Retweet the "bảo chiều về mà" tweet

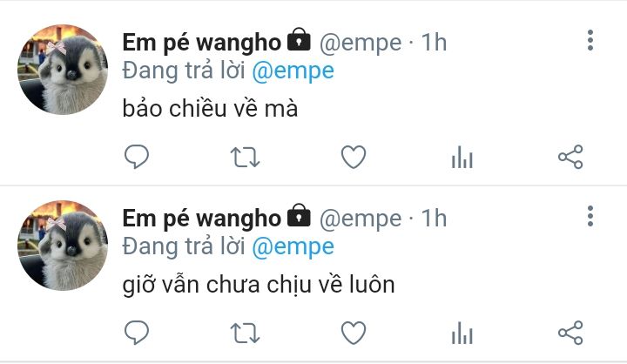pyautogui.click(x=245, y=157)
